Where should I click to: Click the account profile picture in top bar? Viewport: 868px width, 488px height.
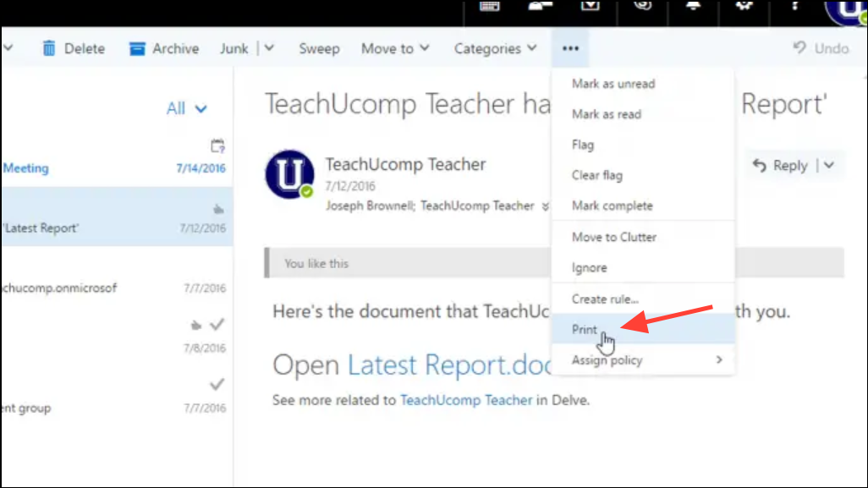point(846,11)
